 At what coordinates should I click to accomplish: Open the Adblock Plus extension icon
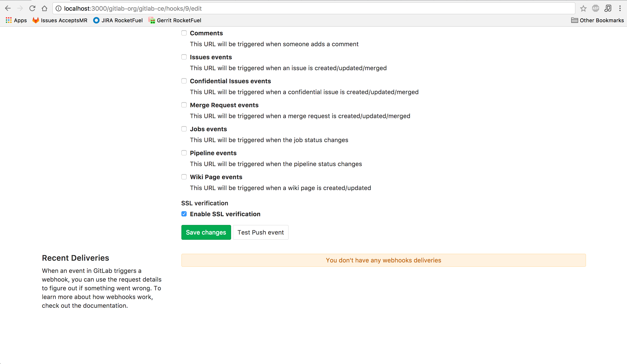pyautogui.click(x=595, y=9)
